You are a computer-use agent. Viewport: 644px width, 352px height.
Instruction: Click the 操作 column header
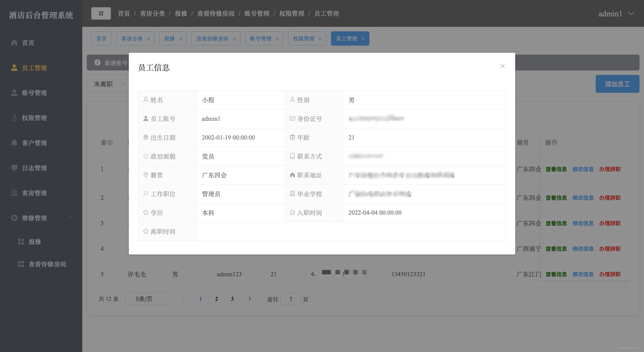click(551, 142)
